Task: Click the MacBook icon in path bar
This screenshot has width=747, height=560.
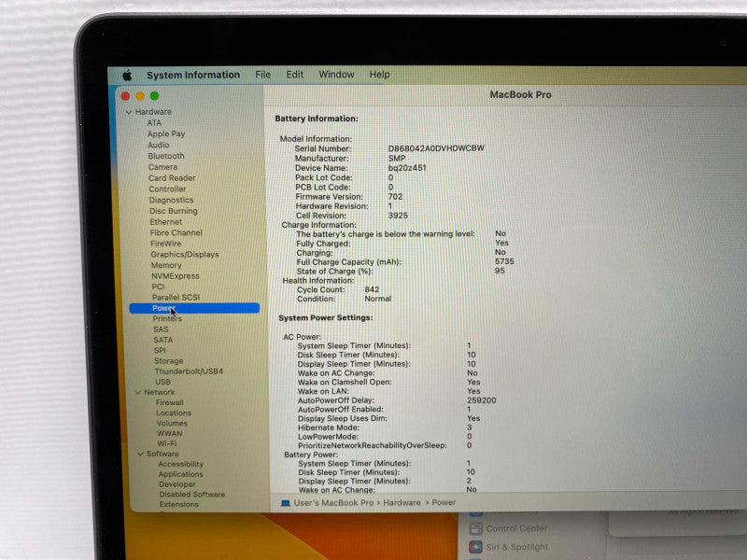Action: tap(286, 503)
